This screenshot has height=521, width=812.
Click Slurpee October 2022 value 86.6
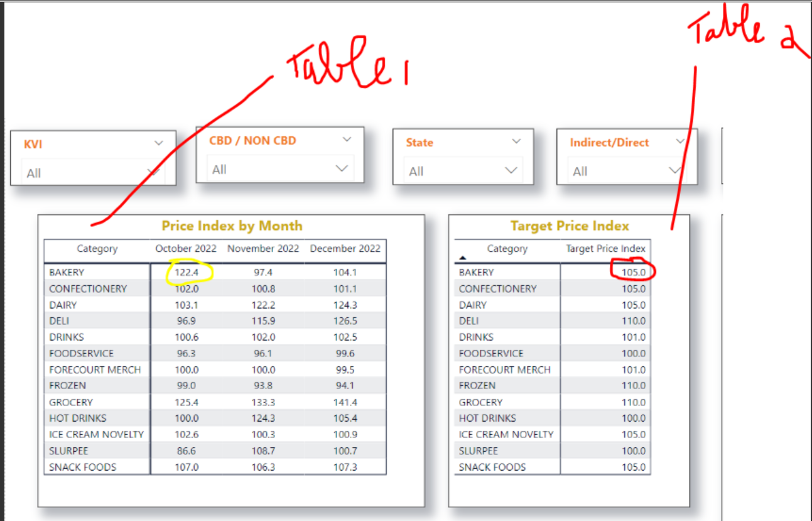[x=187, y=451]
